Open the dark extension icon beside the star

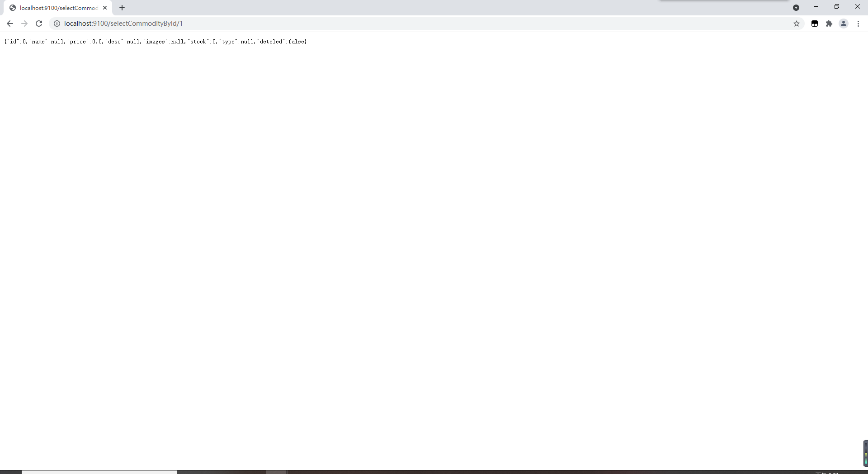(x=815, y=24)
